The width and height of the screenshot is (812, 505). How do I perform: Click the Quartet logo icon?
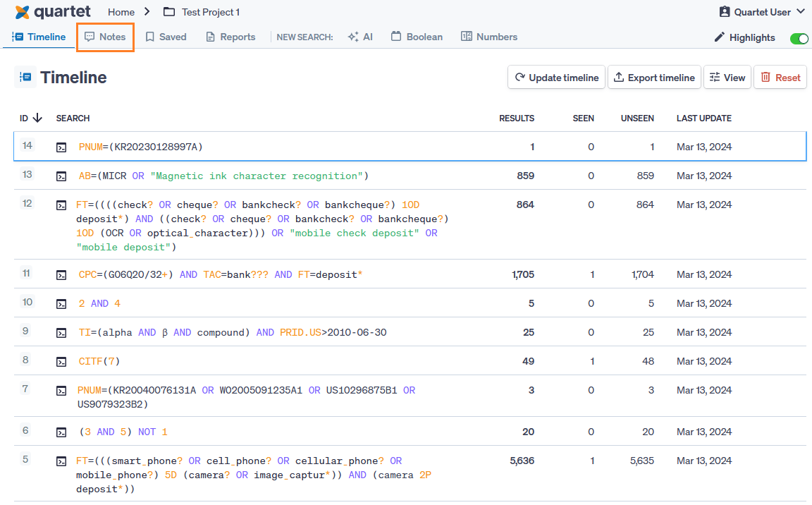click(x=22, y=12)
